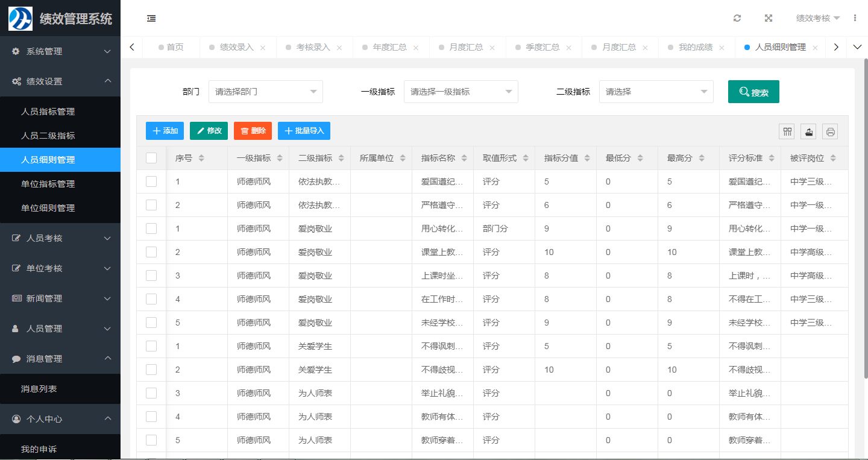Expand the 系统管理 sidebar menu
Viewport: 868px width, 460px height.
(x=60, y=51)
